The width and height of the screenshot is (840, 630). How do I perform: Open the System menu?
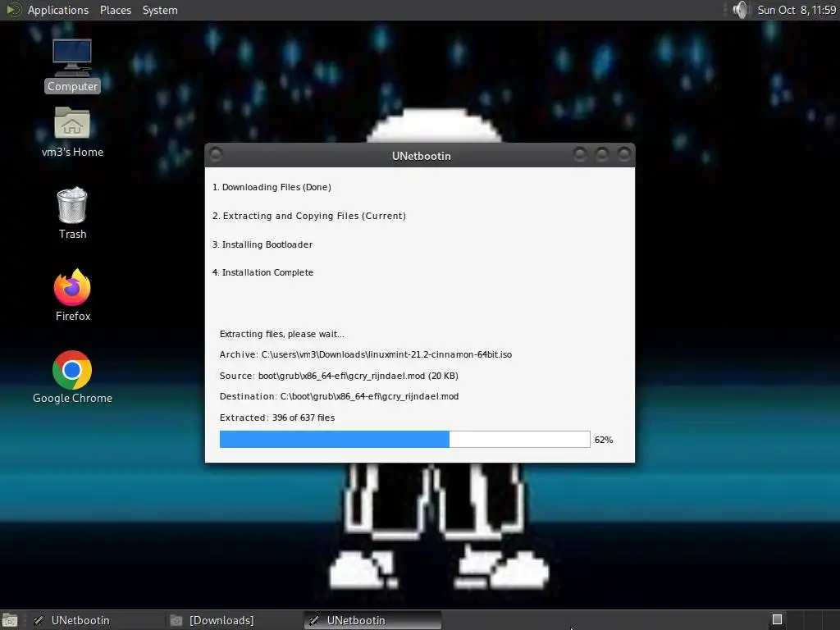[160, 10]
